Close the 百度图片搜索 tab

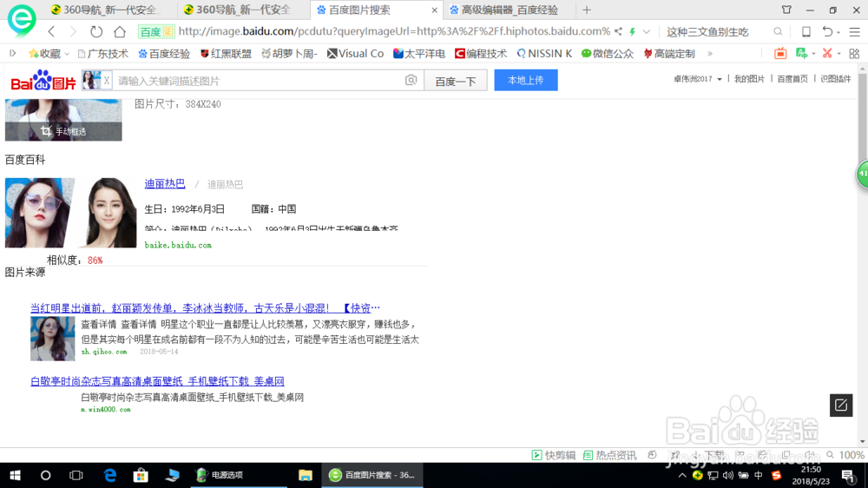[435, 10]
